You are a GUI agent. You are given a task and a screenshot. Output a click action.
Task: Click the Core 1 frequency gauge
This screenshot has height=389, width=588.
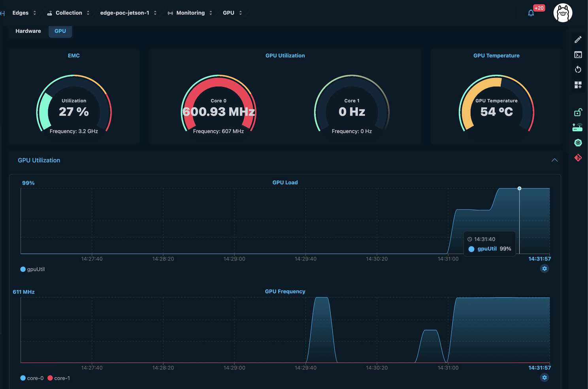click(352, 104)
